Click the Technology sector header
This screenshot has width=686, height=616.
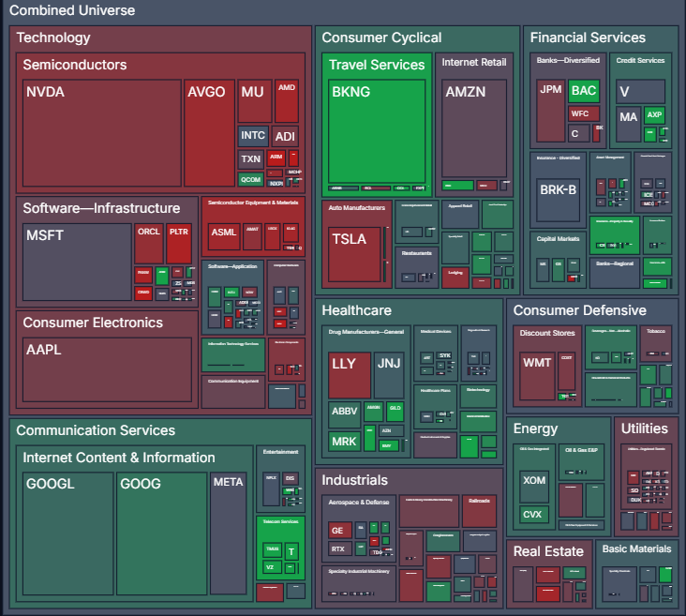53,38
